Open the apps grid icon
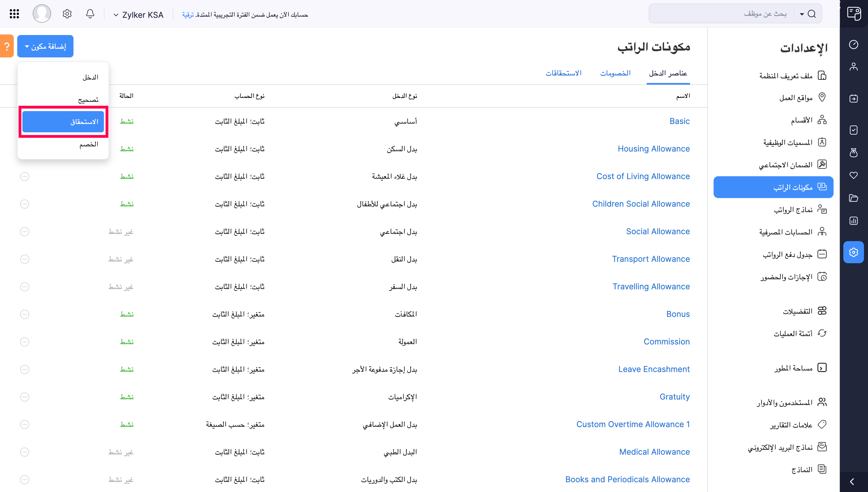Screen dimensions: 868x492 14,13
